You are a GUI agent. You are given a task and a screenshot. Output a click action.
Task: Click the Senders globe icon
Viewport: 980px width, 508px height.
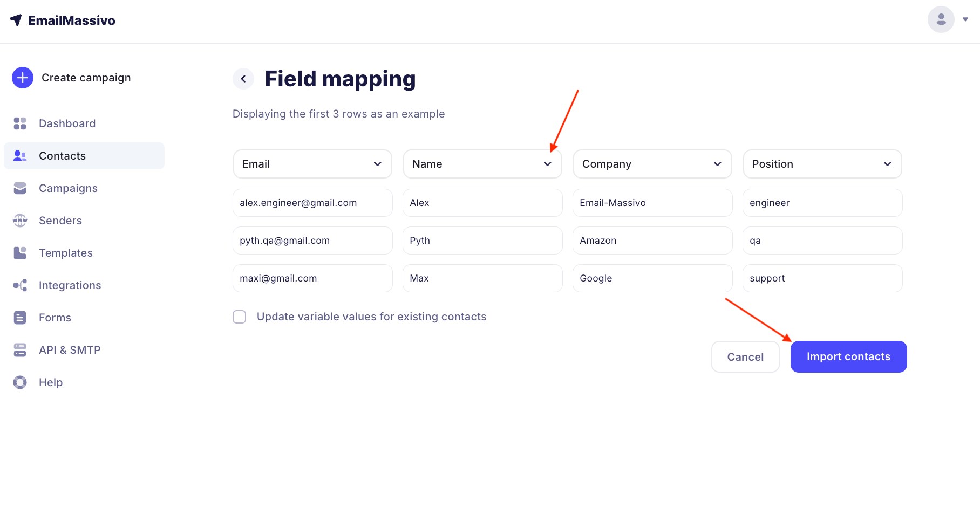[20, 221]
